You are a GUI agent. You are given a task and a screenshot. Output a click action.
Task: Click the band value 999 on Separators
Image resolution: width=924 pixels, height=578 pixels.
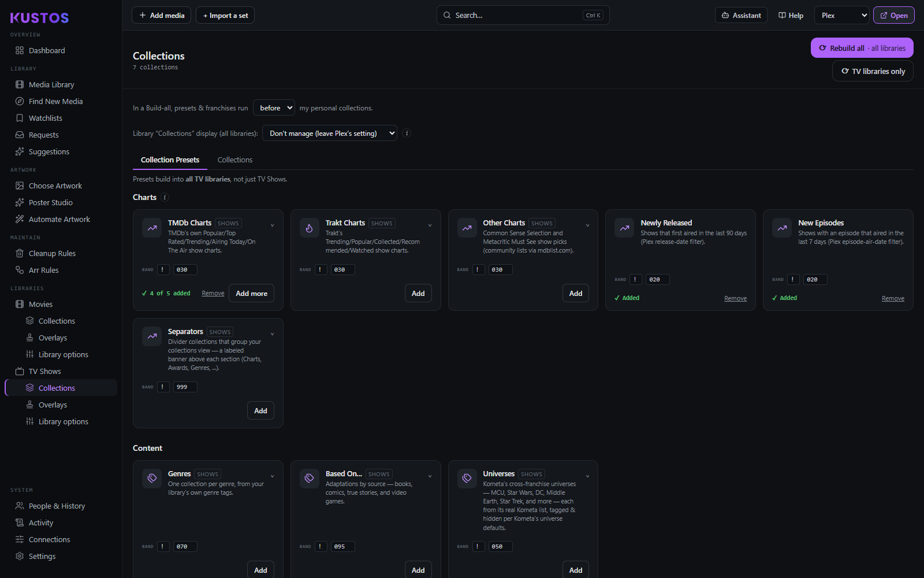185,387
